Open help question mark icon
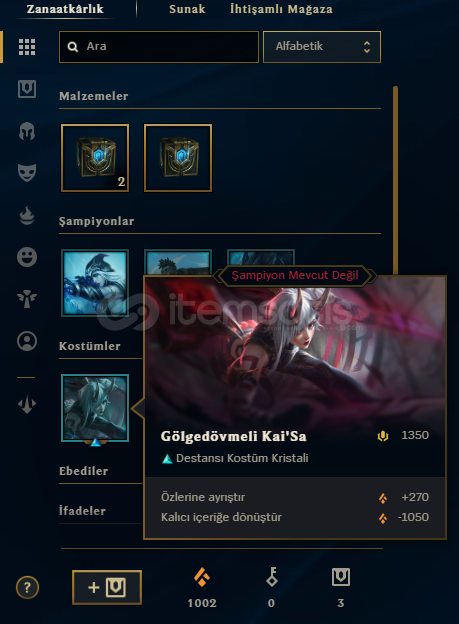The width and height of the screenshot is (459, 624). coord(27,587)
